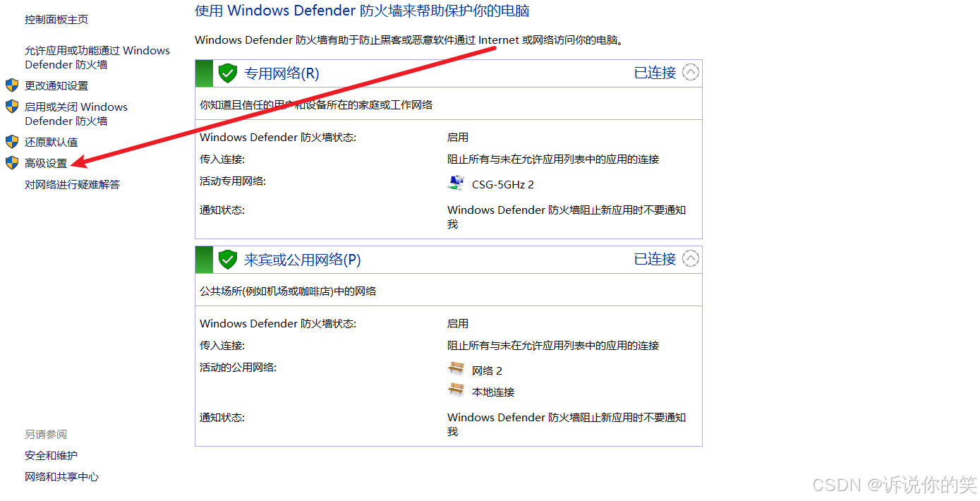Open the 安全和维护 link
Screen dimensions: 980x501
click(51, 456)
